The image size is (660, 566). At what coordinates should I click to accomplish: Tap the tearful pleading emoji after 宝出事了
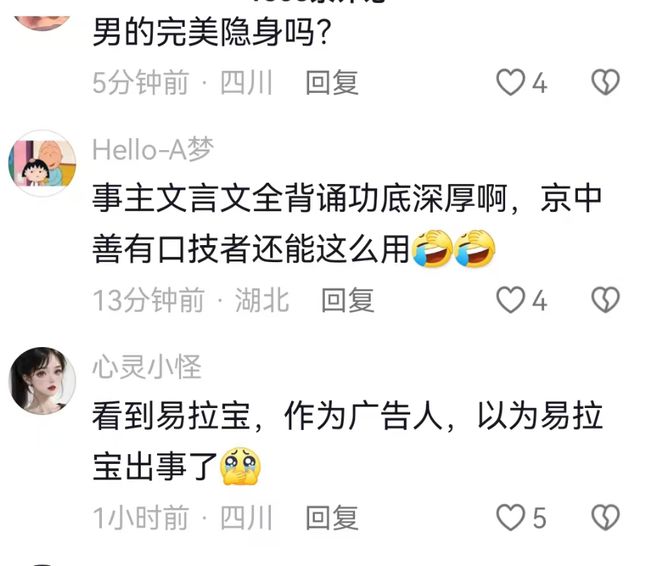[x=241, y=466]
